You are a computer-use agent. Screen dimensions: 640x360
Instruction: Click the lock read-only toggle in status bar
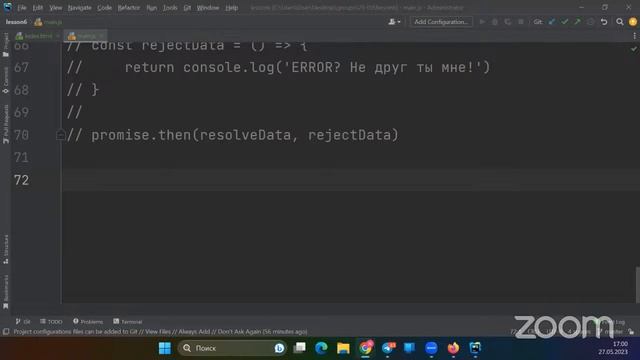(x=631, y=332)
